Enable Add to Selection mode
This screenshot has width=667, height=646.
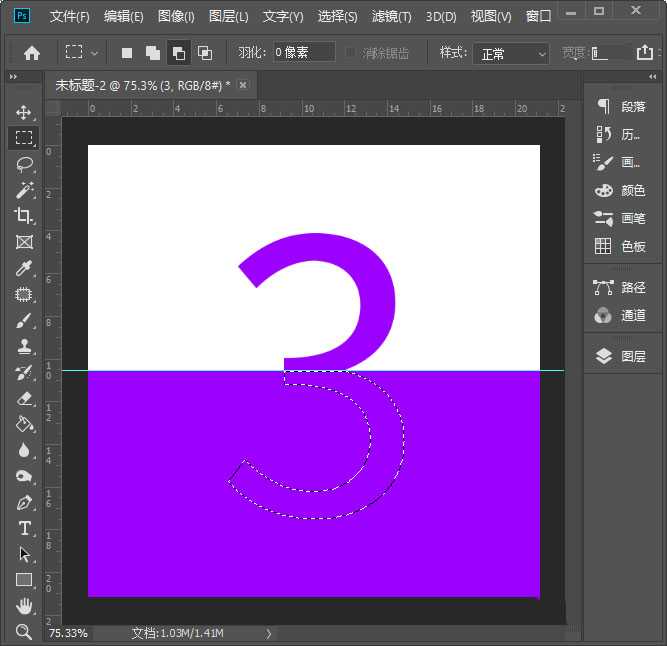coord(153,53)
